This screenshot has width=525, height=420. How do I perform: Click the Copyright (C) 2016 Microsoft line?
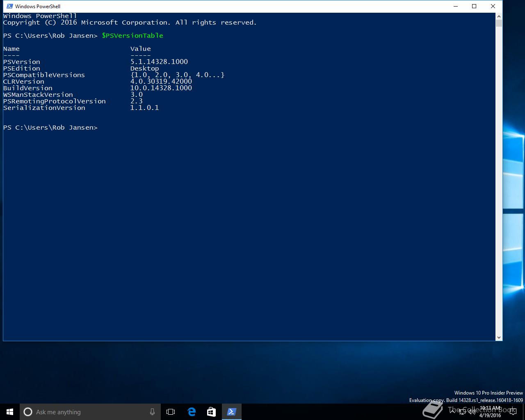130,23
